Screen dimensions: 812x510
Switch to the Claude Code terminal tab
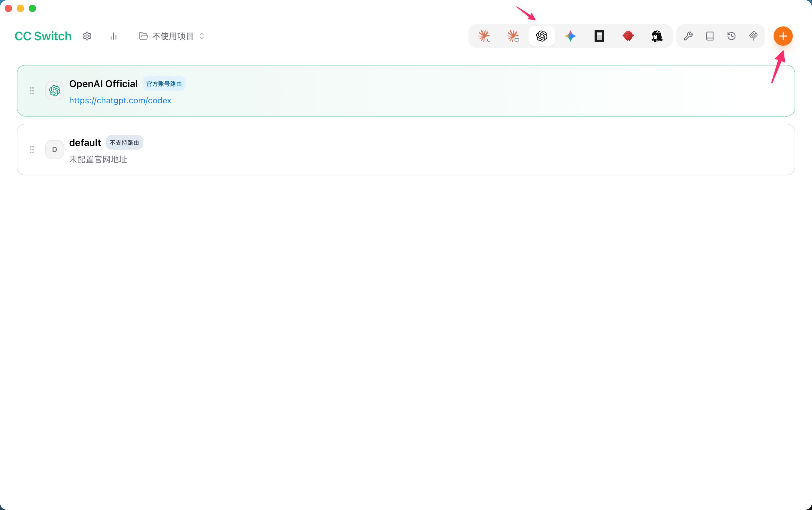[484, 36]
